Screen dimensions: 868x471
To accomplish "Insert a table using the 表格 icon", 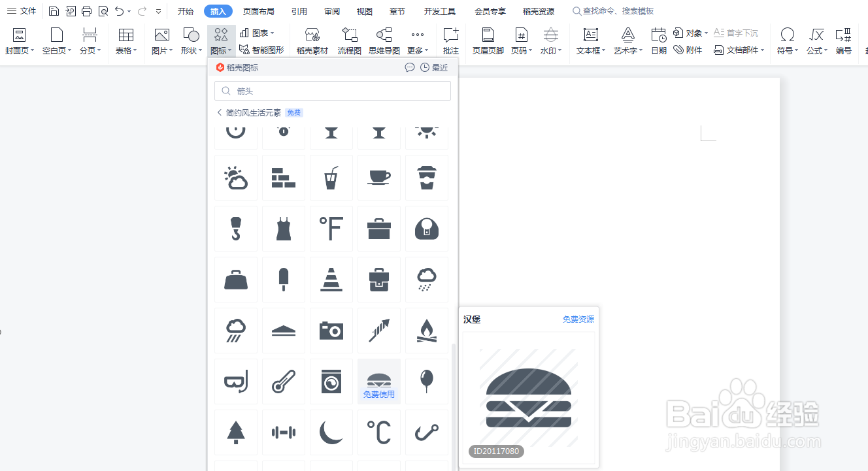I will pyautogui.click(x=125, y=41).
